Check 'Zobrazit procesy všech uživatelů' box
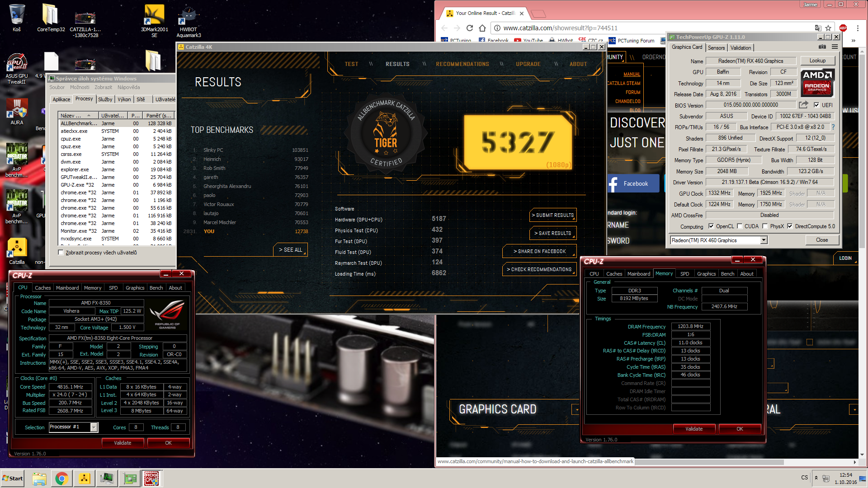 pos(61,253)
